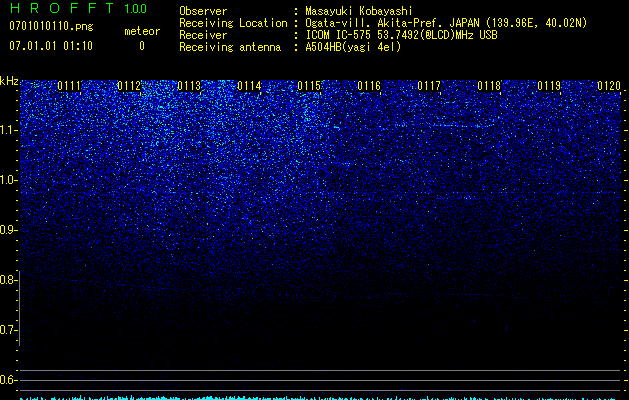Click the 0117 time marker
629x400 pixels.
[x=429, y=86]
